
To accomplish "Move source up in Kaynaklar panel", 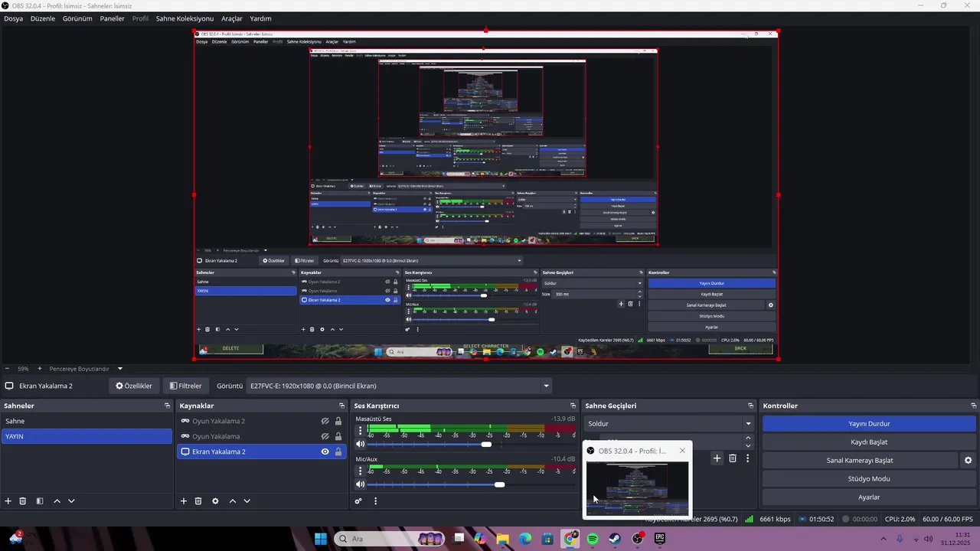I will (x=233, y=501).
